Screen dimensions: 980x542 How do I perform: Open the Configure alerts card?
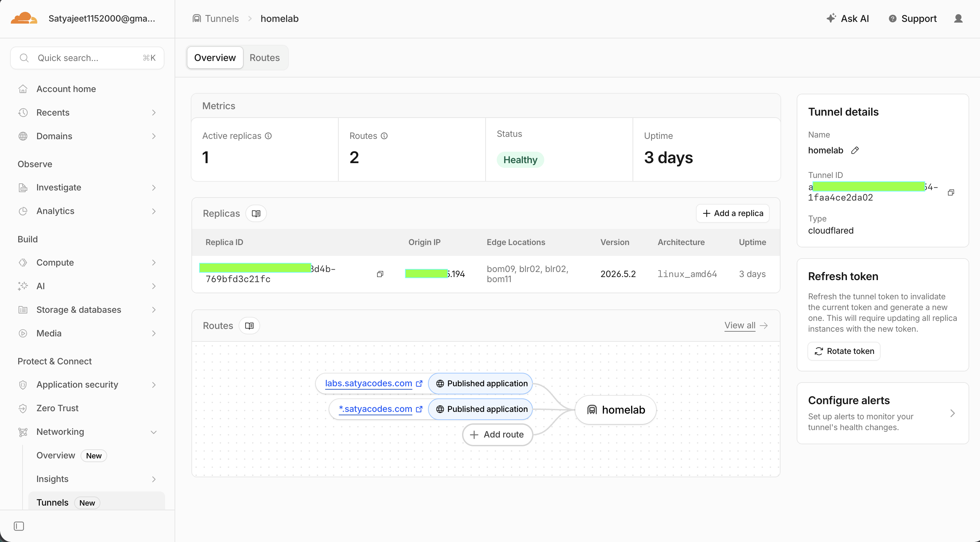click(883, 413)
